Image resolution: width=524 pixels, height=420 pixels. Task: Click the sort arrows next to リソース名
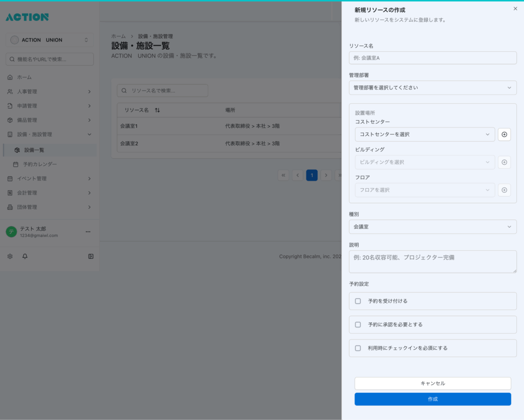157,110
